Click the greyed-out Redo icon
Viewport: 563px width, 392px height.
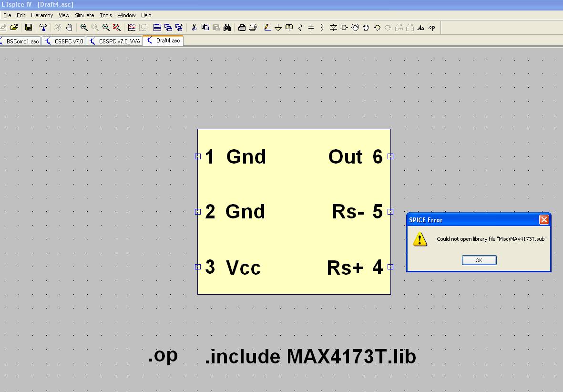(388, 27)
